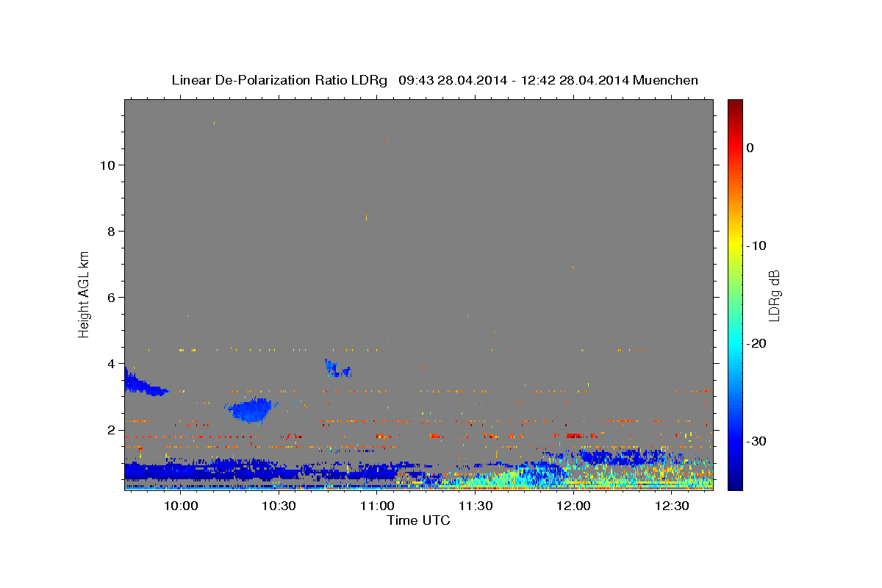Click the colorbar value '0'

tap(750, 148)
